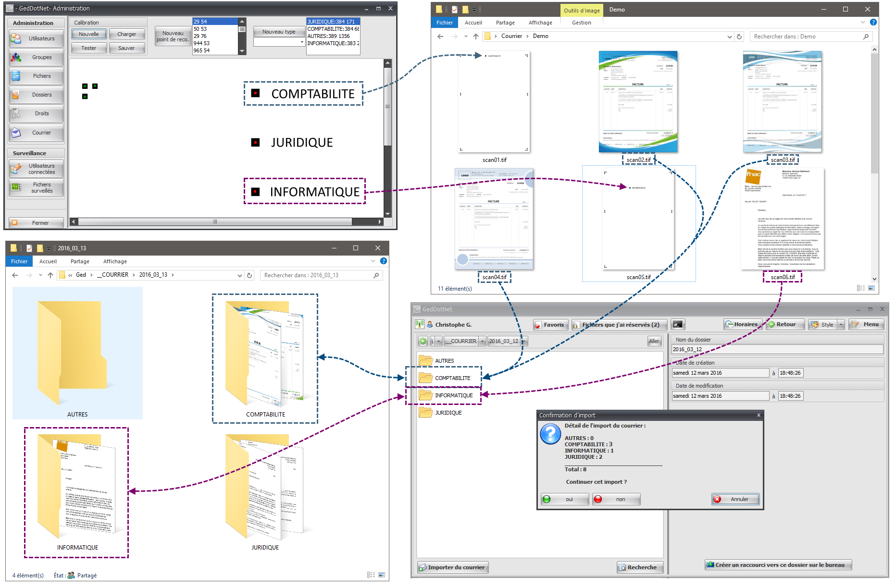Click Fermer in the Administration window
Screen dimensions: 896x588
click(36, 222)
